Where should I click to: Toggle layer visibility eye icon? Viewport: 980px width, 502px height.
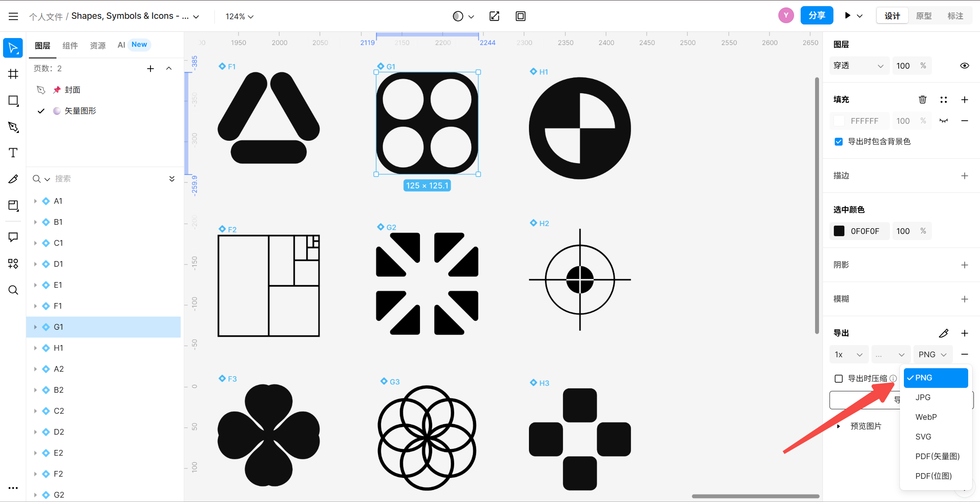point(964,66)
